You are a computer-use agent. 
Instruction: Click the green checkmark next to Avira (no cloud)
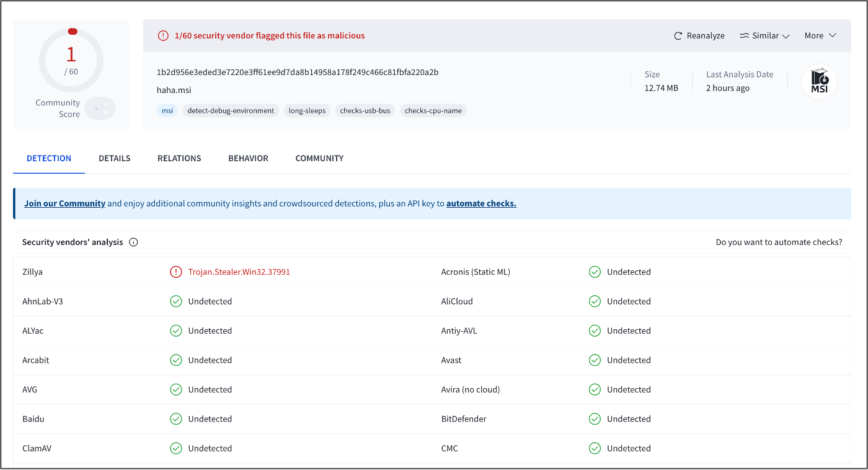[x=595, y=389]
